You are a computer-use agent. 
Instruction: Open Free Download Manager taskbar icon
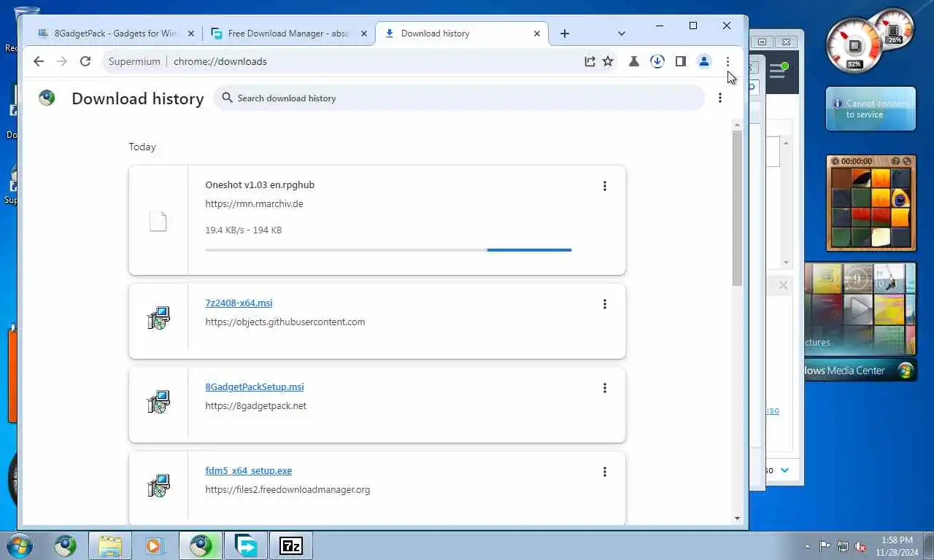(x=246, y=545)
